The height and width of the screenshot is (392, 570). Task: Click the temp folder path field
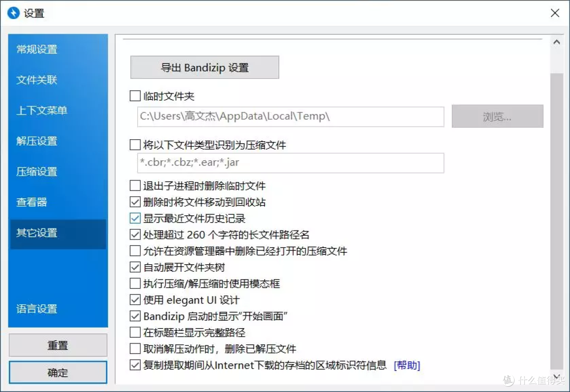click(290, 117)
